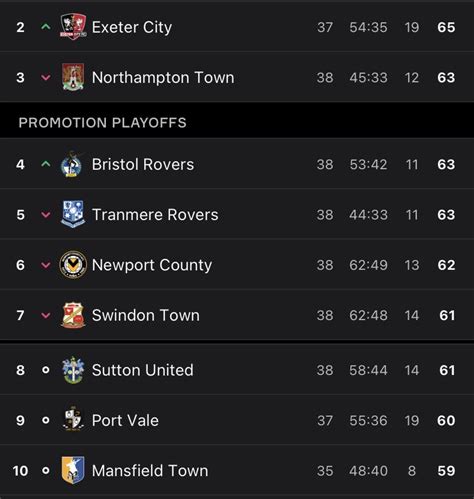The image size is (474, 499).
Task: Choose the Tranmere Rovers badge icon
Action: (73, 214)
